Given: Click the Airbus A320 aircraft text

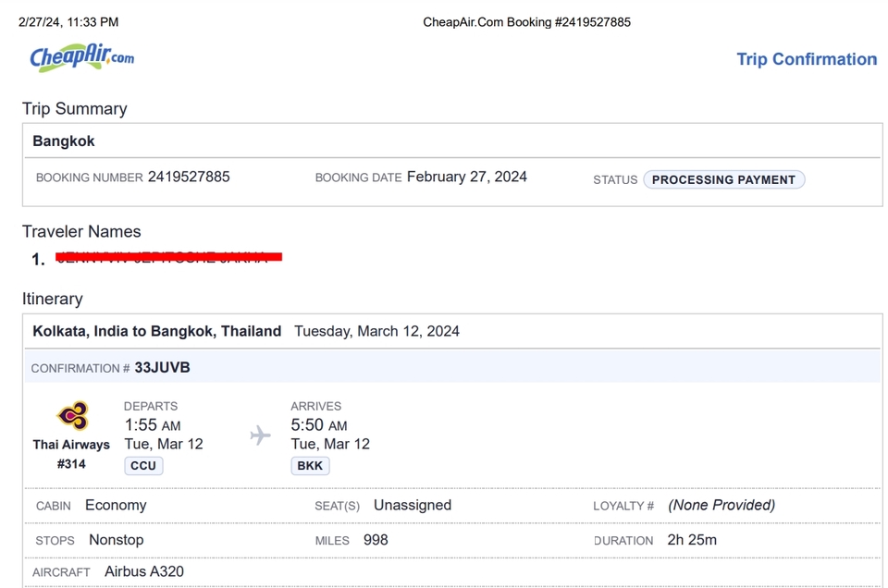Looking at the screenshot, I should [144, 571].
